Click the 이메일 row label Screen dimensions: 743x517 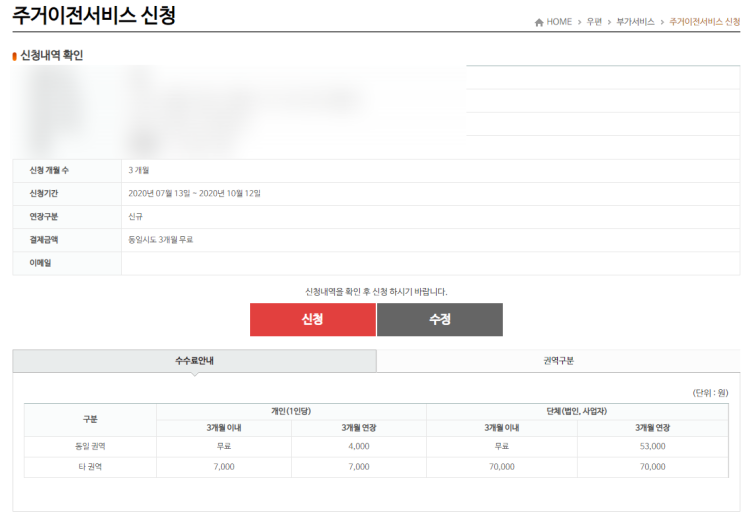(x=40, y=263)
